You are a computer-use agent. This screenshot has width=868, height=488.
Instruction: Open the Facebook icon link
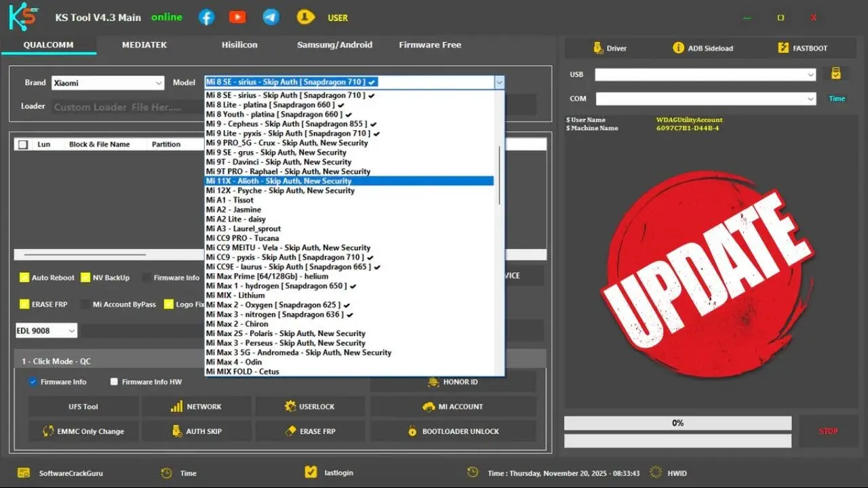click(x=206, y=18)
